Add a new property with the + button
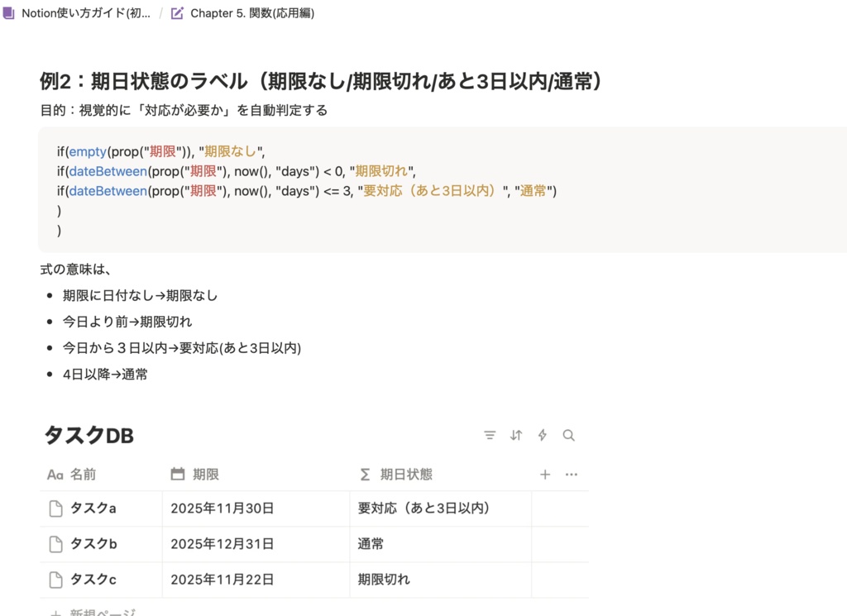The height and width of the screenshot is (616, 847). pos(544,474)
